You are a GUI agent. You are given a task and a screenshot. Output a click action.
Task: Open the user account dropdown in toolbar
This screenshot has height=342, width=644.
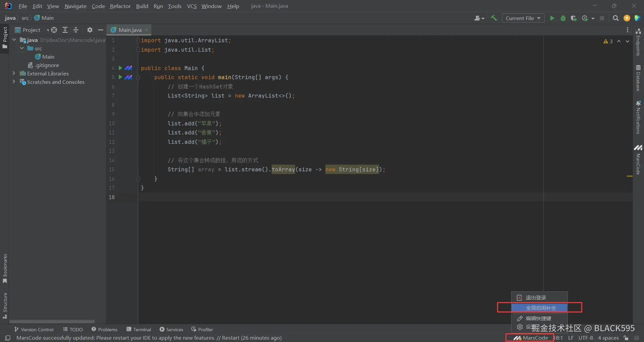tap(479, 18)
